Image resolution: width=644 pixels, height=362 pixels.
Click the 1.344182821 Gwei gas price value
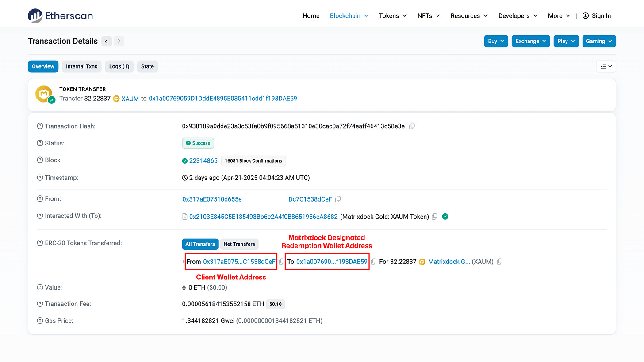208,321
